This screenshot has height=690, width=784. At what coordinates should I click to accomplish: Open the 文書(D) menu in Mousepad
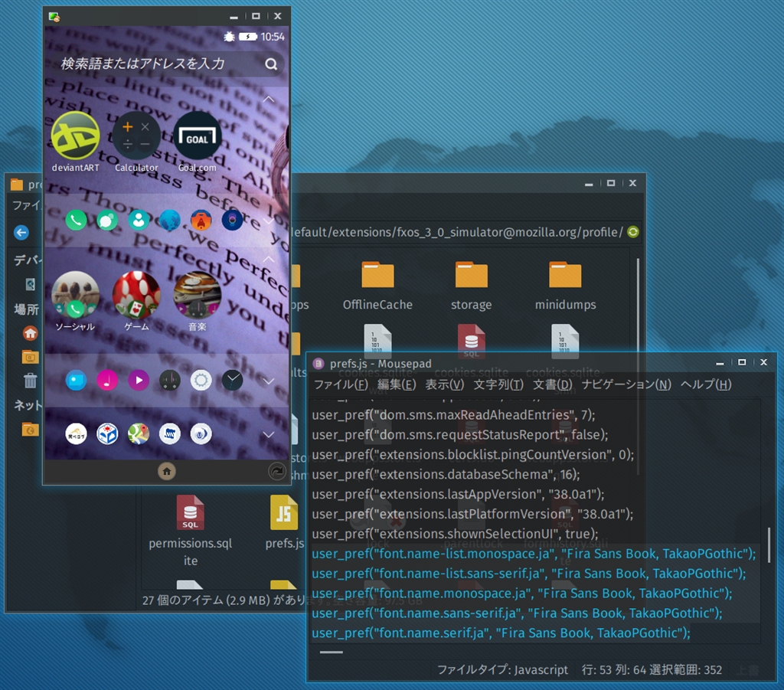(553, 384)
